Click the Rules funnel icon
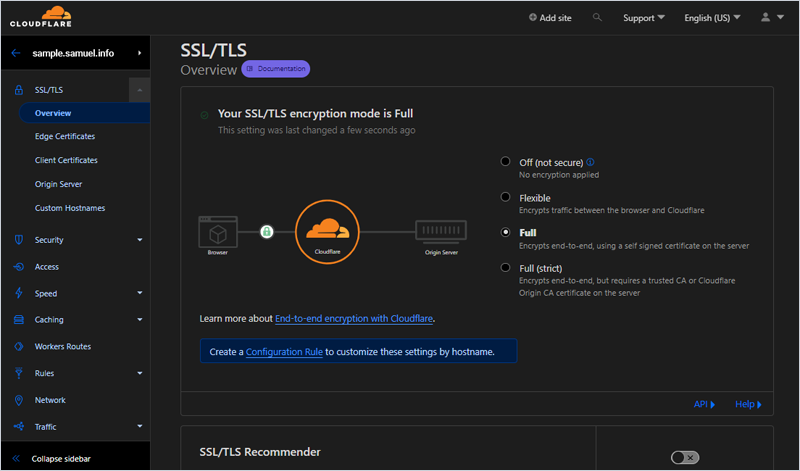This screenshot has width=800, height=471. tap(19, 373)
